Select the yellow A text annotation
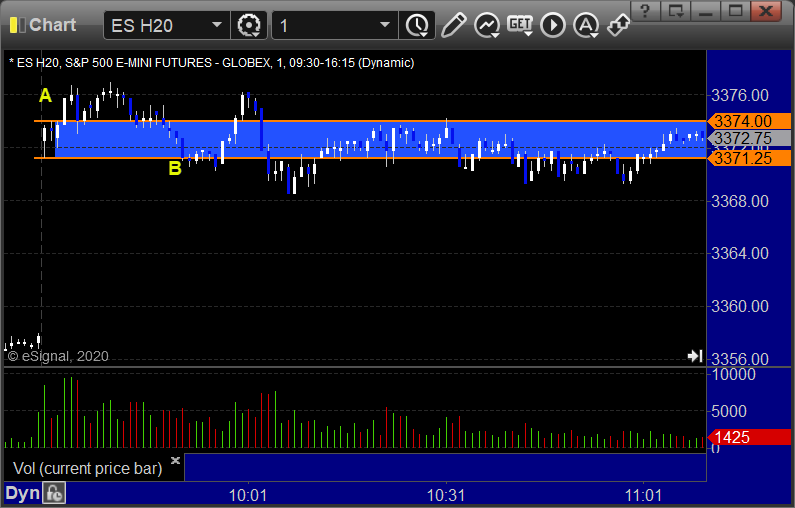This screenshot has height=508, width=795. point(46,95)
